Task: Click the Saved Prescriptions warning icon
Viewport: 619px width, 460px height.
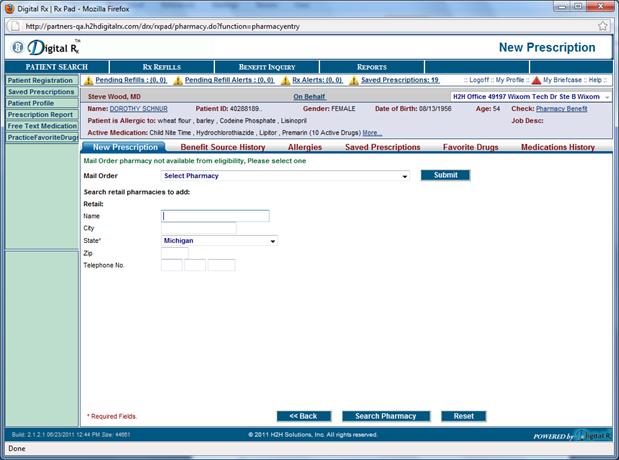Action: tap(354, 80)
